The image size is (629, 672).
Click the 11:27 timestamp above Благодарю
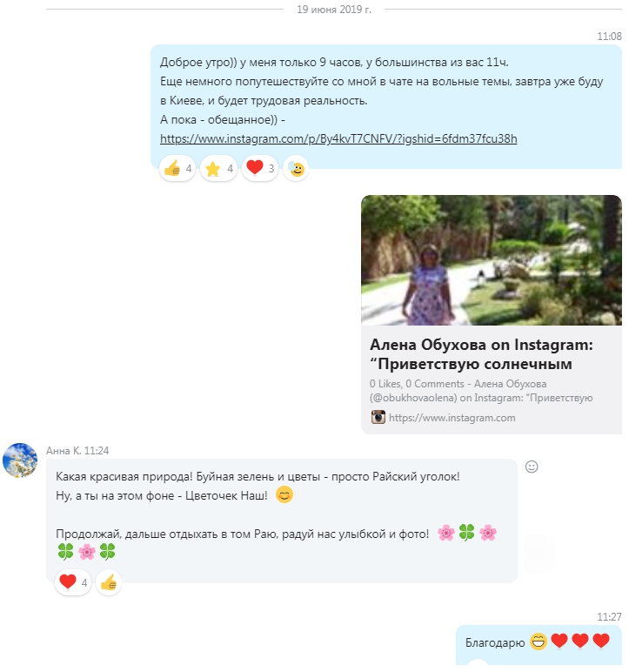point(609,616)
